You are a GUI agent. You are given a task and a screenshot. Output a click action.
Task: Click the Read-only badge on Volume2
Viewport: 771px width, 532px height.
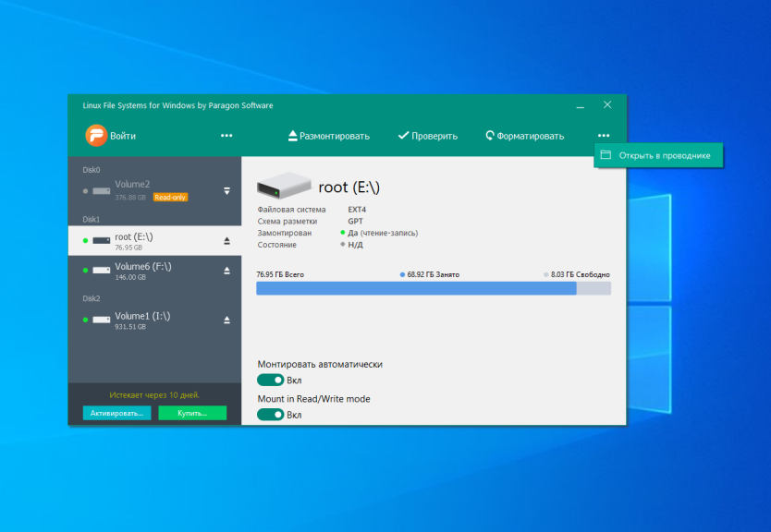point(170,197)
